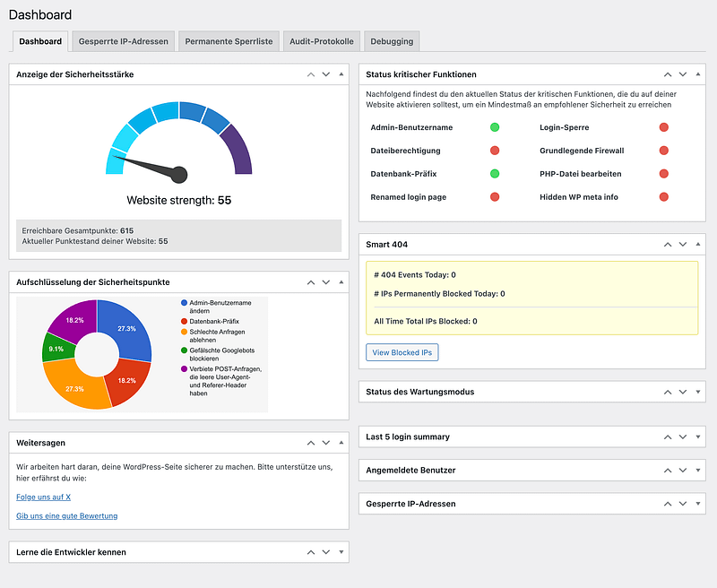Click the green status dot beside Admin-Benutzername

point(494,127)
